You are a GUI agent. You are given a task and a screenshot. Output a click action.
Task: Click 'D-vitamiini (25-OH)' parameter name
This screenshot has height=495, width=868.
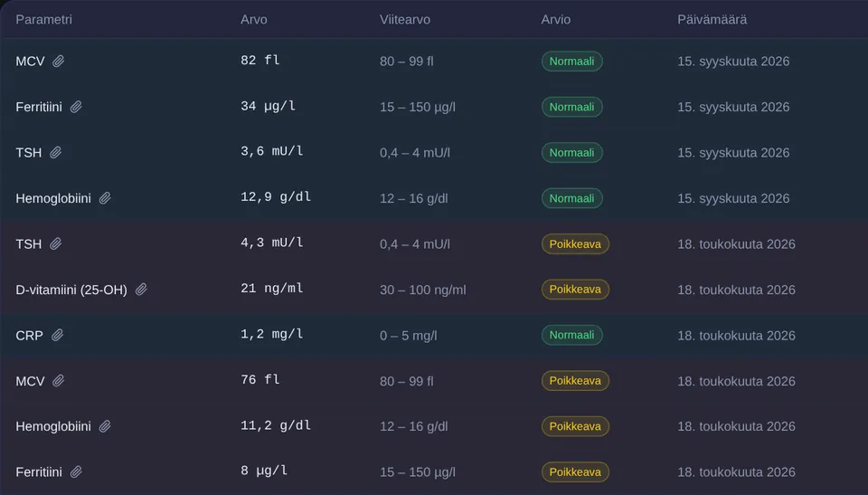click(x=71, y=290)
